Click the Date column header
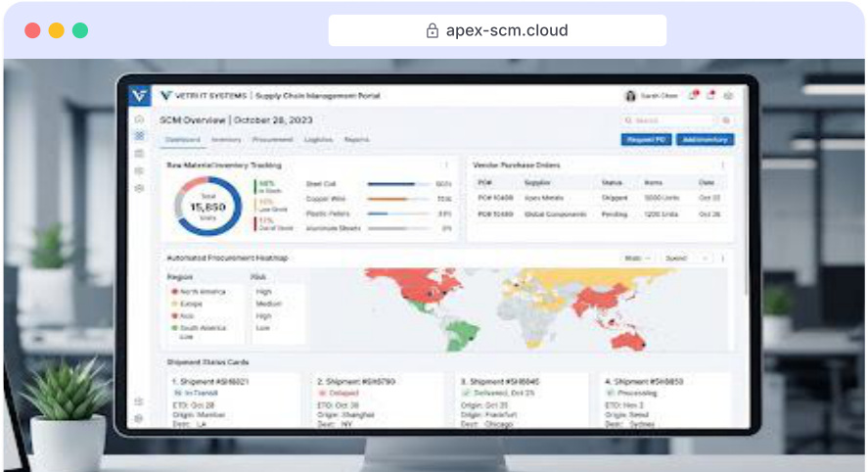This screenshot has width=868, height=472. pyautogui.click(x=707, y=182)
